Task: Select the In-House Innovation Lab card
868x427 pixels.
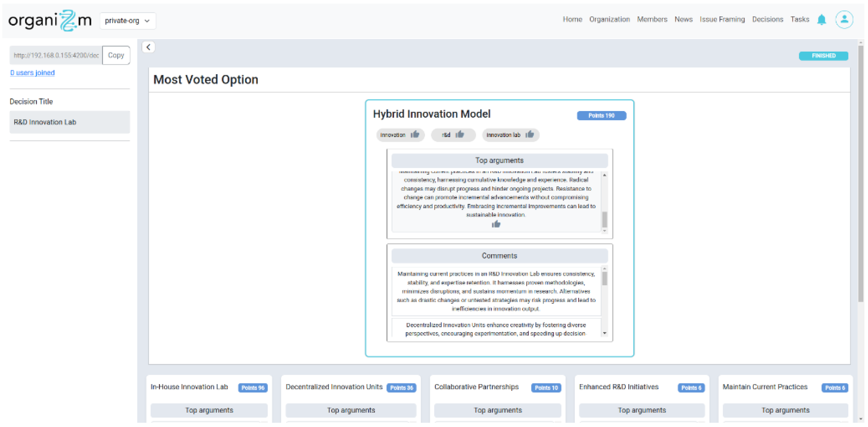Action: pos(189,387)
